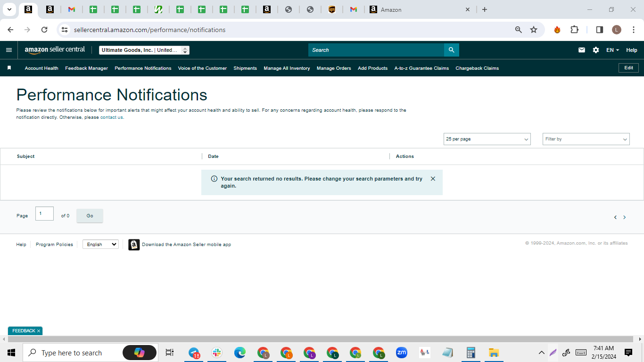This screenshot has height=362, width=644.
Task: Open the settings gear in Seller Central
Action: point(596,50)
